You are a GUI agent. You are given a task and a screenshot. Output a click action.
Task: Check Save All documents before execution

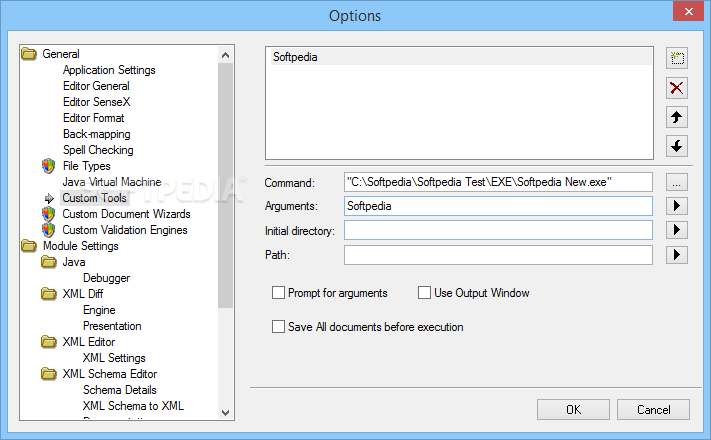pos(278,327)
